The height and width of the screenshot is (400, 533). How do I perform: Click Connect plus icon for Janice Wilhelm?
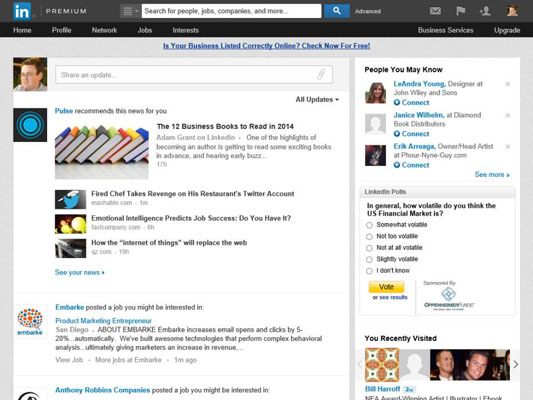point(397,134)
